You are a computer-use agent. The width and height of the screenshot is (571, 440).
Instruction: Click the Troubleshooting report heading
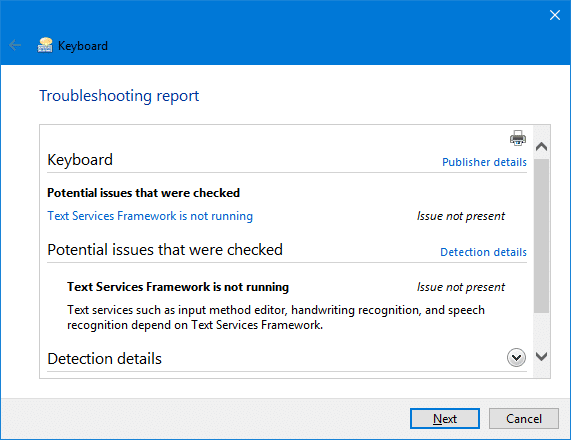119,96
